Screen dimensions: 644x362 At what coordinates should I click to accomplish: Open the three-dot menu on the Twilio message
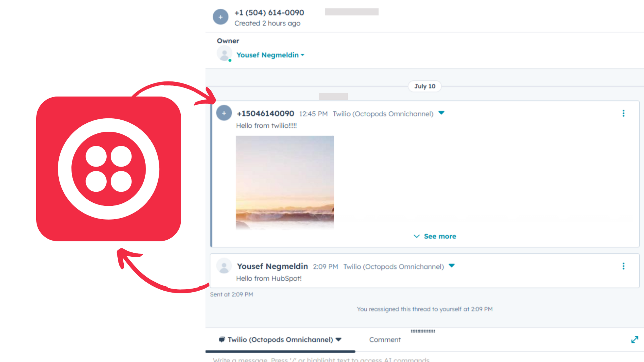[624, 113]
